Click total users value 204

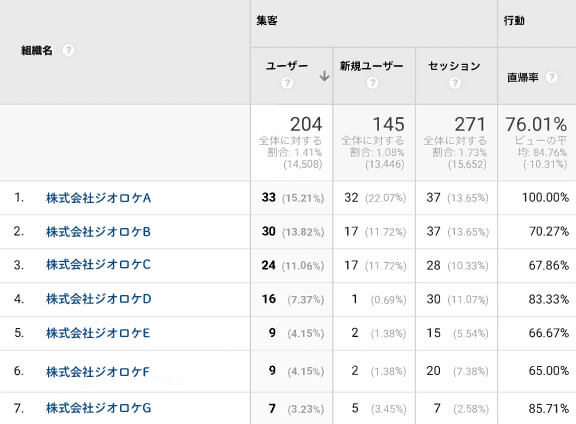(306, 125)
